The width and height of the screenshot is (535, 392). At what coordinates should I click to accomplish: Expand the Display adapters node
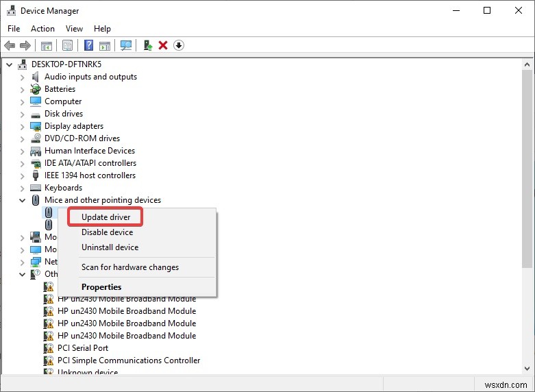[22, 126]
